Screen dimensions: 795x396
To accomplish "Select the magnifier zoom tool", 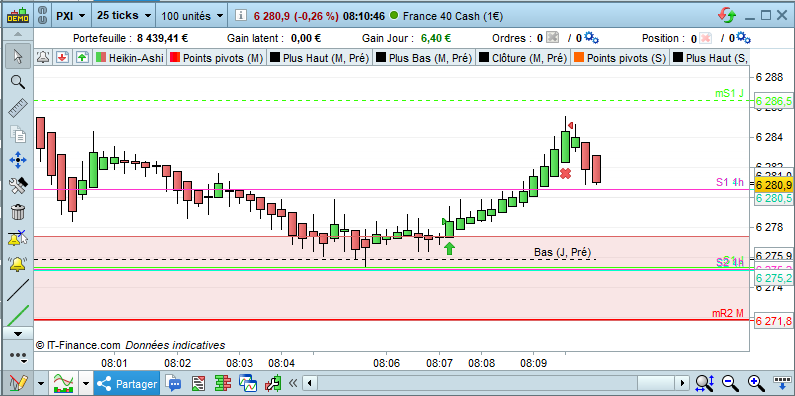I will [x=18, y=82].
